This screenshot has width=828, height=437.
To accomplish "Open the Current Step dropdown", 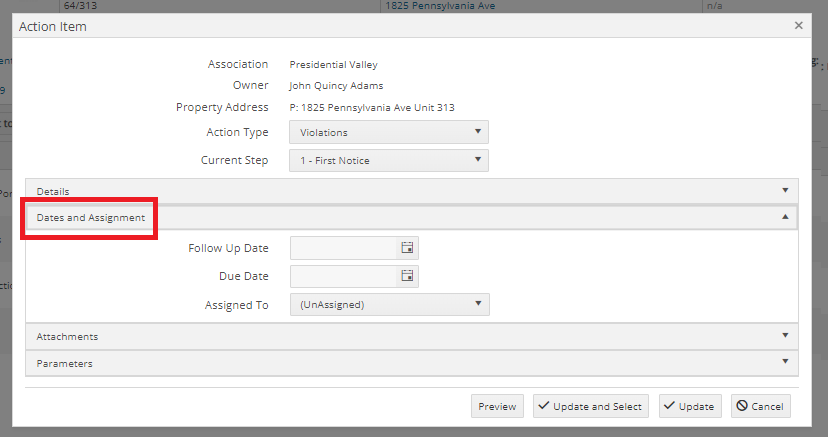I will pos(389,160).
